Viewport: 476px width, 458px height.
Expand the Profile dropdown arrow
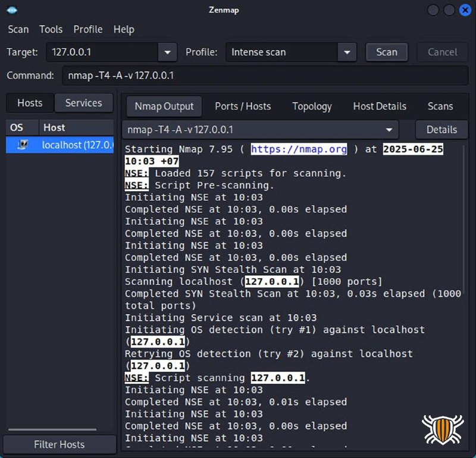347,52
